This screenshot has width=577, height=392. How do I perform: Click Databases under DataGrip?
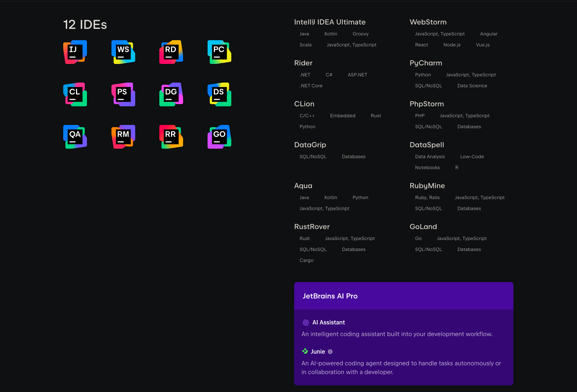(x=354, y=157)
